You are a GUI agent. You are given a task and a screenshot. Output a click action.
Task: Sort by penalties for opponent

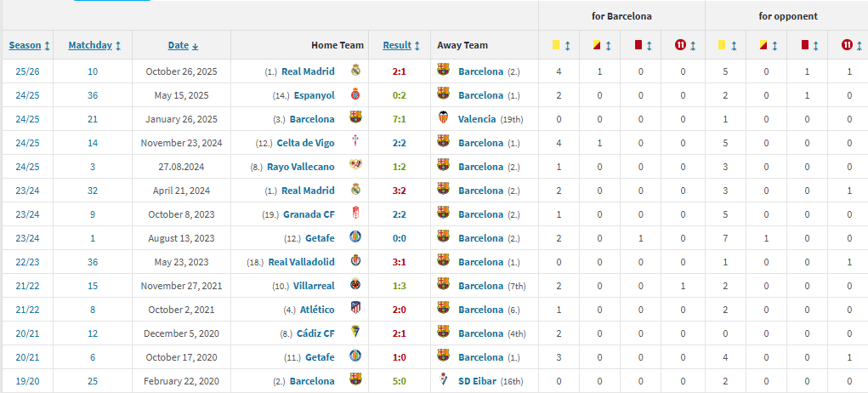coord(848,45)
